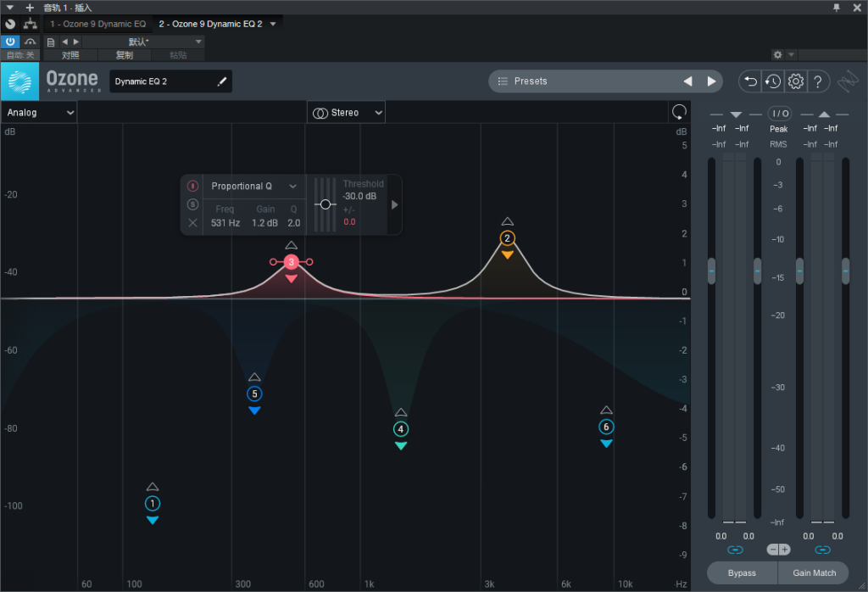Click the up triangle above band 2

(x=507, y=221)
